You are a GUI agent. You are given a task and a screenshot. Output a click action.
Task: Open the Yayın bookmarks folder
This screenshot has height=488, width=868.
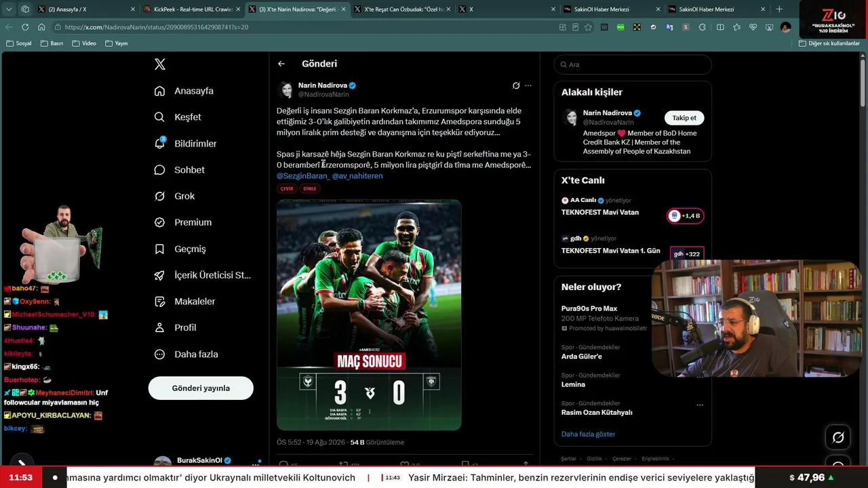pyautogui.click(x=117, y=43)
